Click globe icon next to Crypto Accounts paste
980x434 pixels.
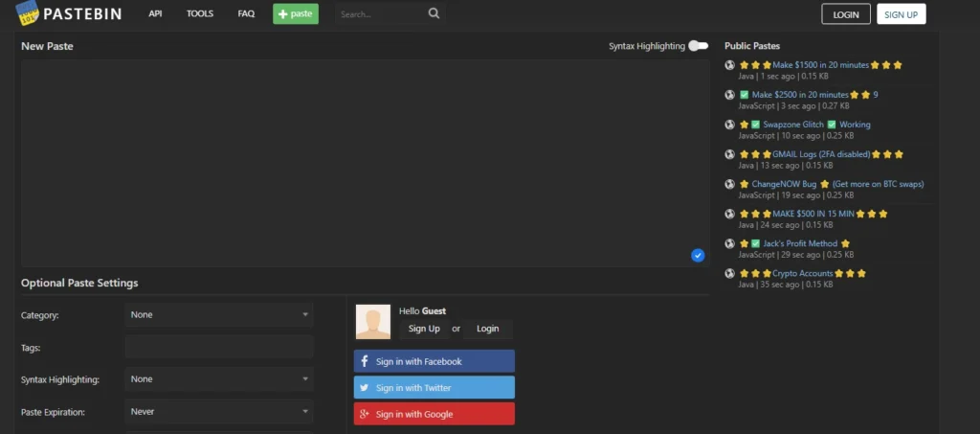729,273
